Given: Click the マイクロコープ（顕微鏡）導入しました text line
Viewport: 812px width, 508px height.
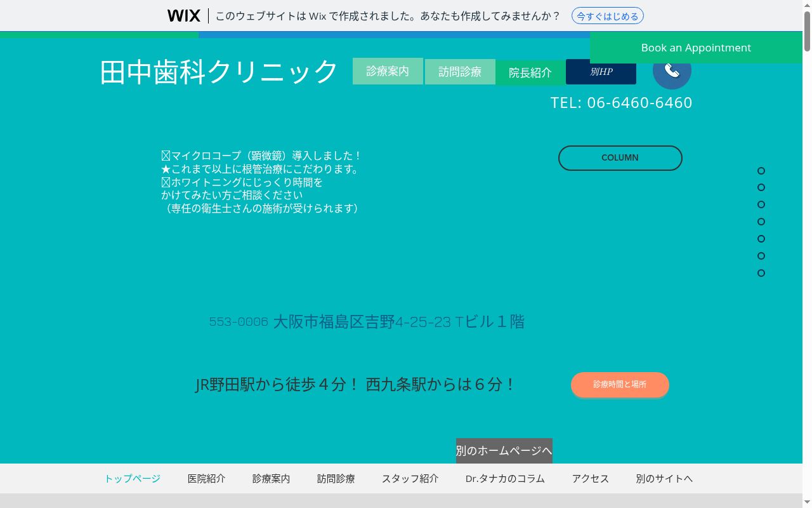Looking at the screenshot, I should coord(262,156).
